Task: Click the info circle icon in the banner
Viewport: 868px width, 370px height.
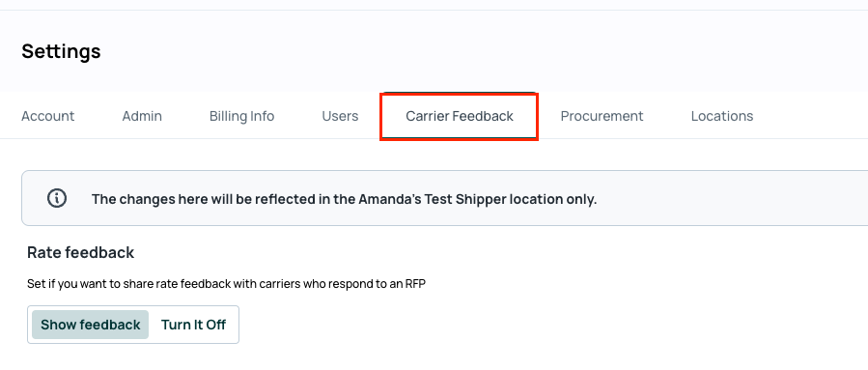Action: tap(57, 198)
